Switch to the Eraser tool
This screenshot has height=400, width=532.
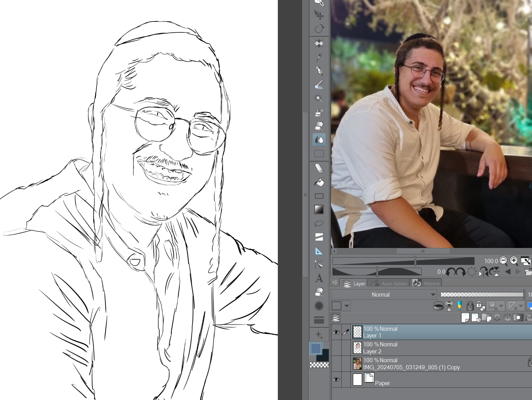[x=319, y=126]
